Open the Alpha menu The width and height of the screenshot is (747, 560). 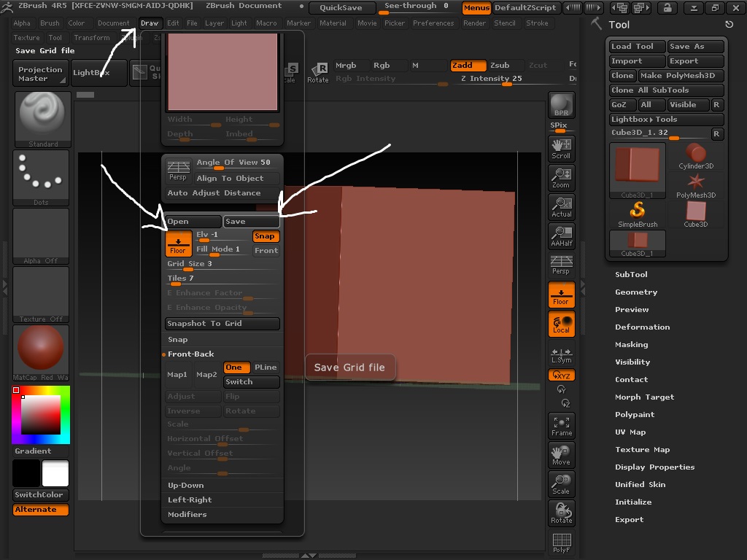[22, 23]
